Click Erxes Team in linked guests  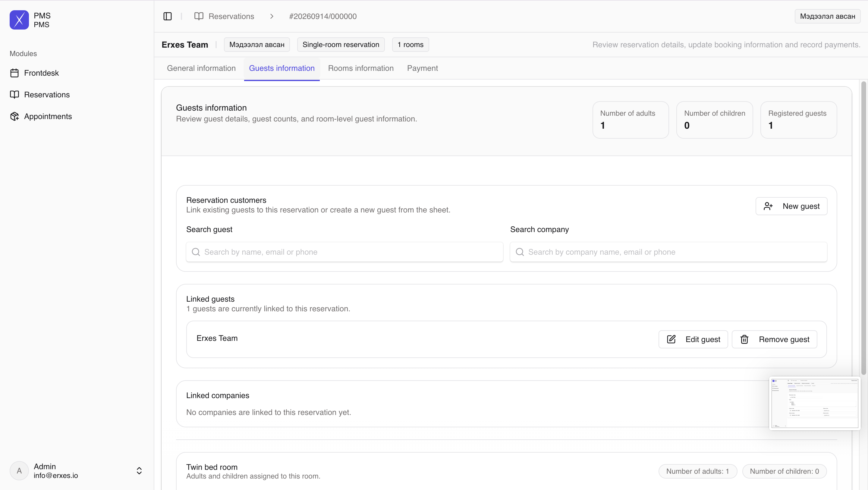(217, 338)
